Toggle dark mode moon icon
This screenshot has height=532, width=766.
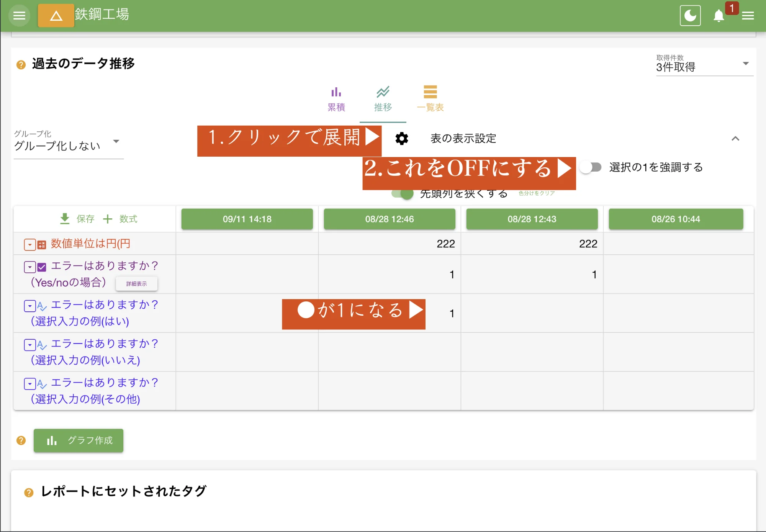pyautogui.click(x=690, y=16)
